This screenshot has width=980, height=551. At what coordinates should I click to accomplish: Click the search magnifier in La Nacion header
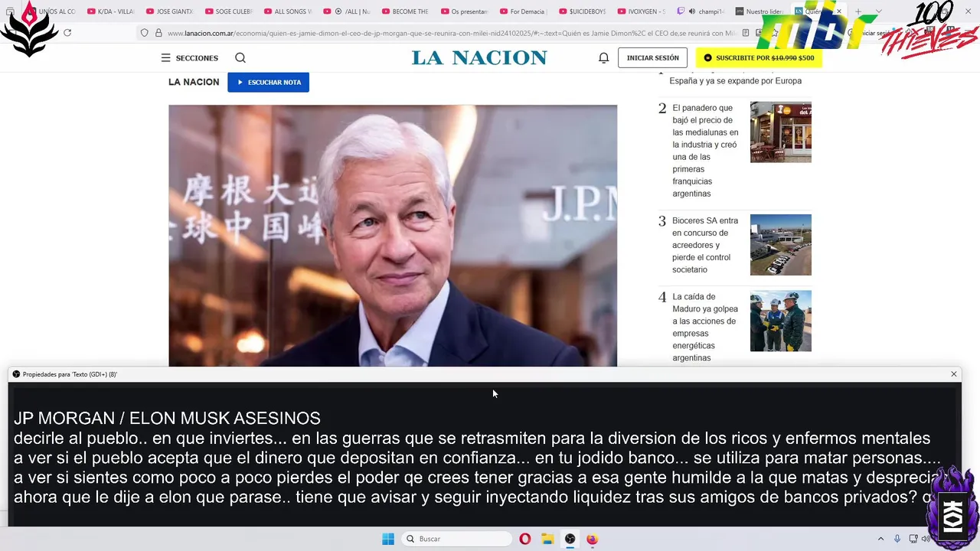(240, 58)
